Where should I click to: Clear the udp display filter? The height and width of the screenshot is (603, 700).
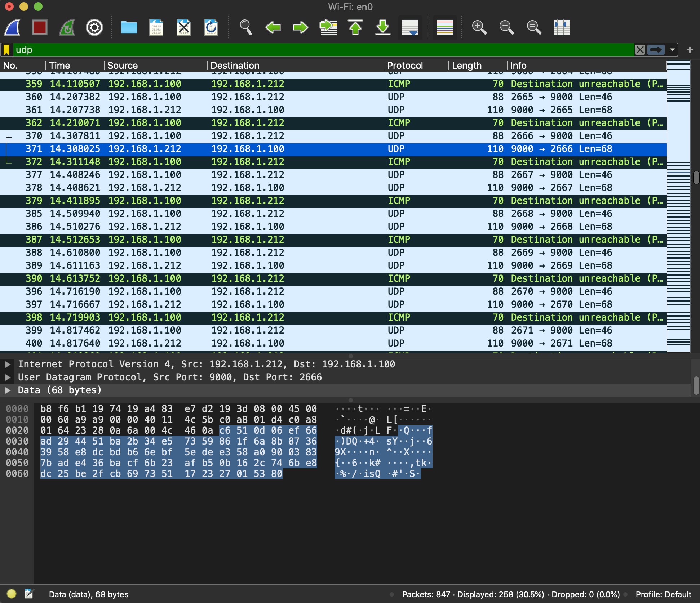[640, 50]
